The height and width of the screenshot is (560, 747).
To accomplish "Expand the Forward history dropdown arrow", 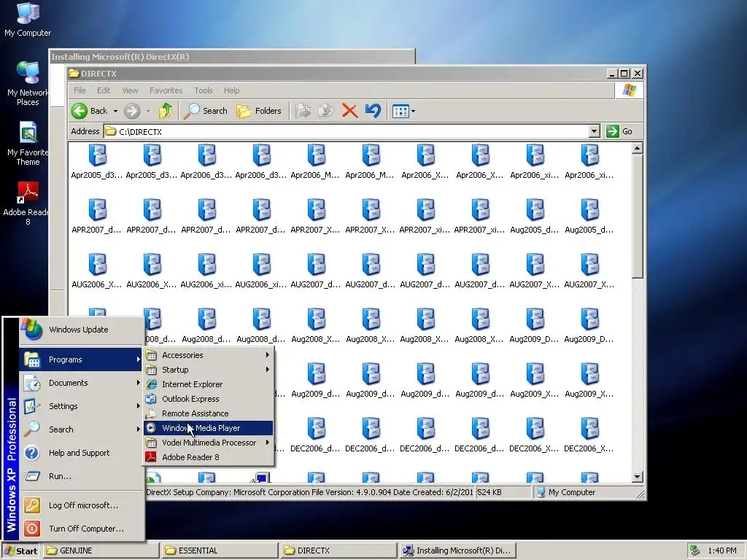I will point(148,111).
